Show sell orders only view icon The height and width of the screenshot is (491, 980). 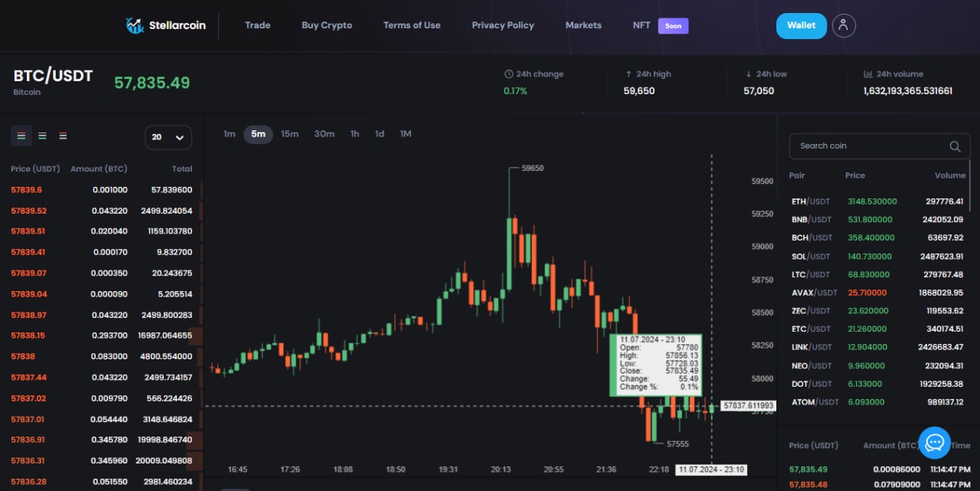click(x=63, y=136)
